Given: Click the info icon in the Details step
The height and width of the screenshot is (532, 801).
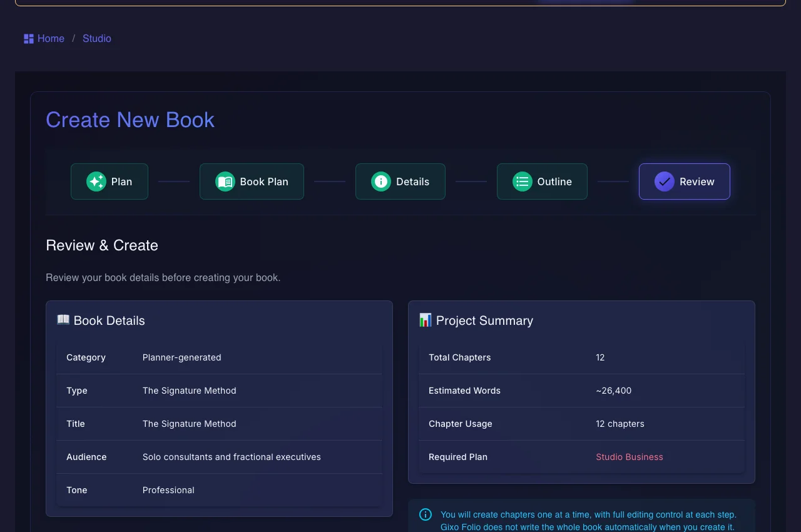Looking at the screenshot, I should [381, 182].
